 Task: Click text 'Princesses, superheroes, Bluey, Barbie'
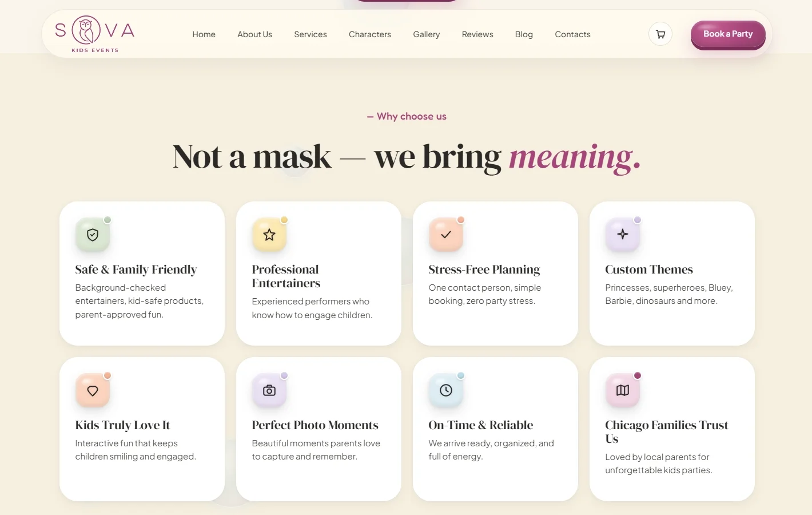coord(669,294)
